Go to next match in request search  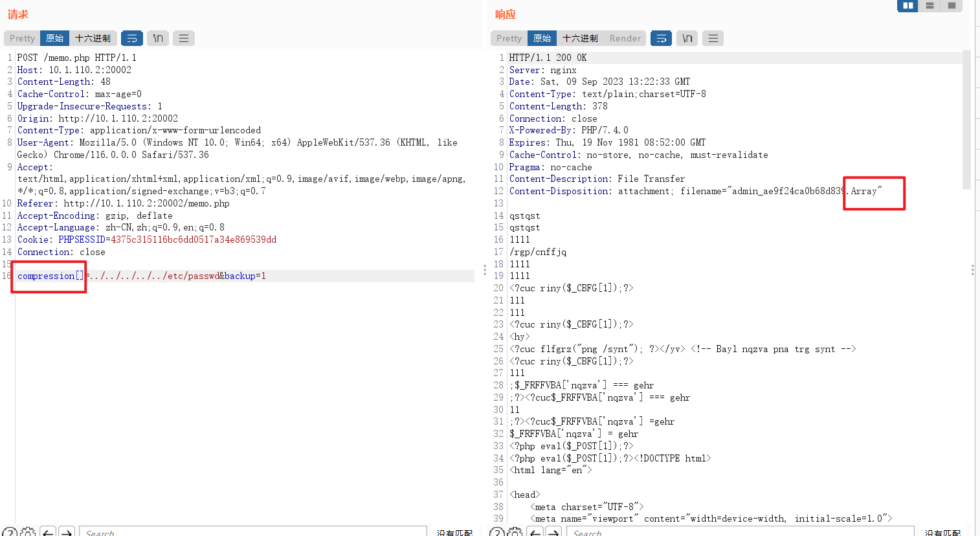click(x=67, y=532)
